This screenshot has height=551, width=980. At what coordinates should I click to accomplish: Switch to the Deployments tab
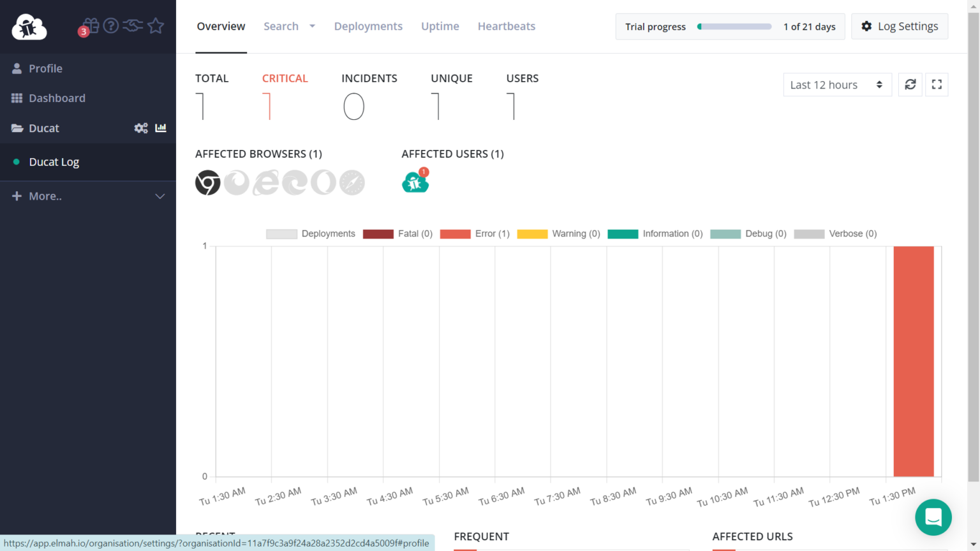368,26
